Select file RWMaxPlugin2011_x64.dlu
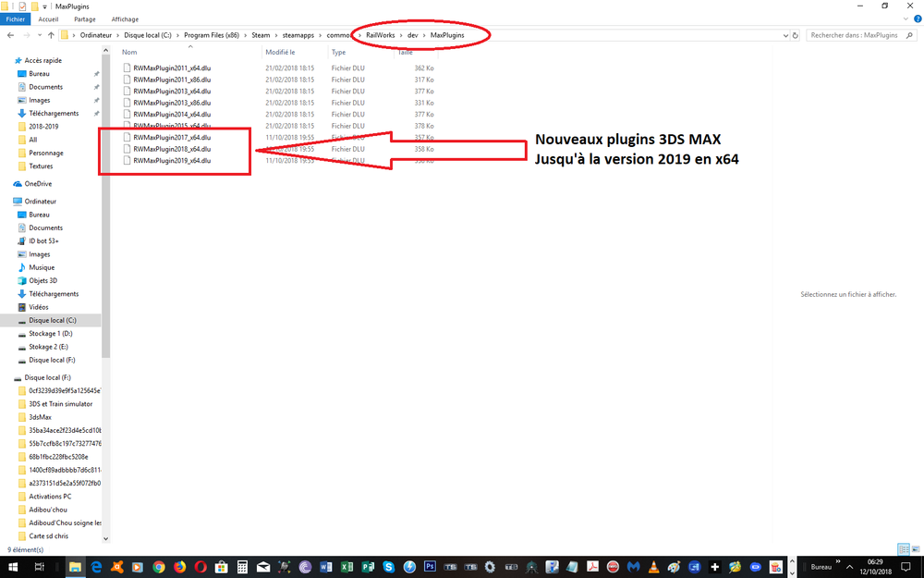924x578 pixels. pos(172,68)
